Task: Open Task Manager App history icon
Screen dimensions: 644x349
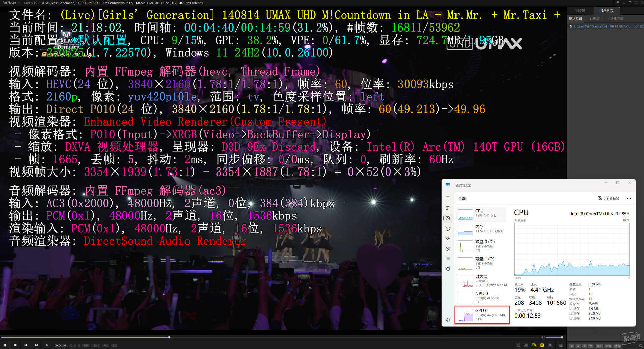Action: [x=448, y=229]
